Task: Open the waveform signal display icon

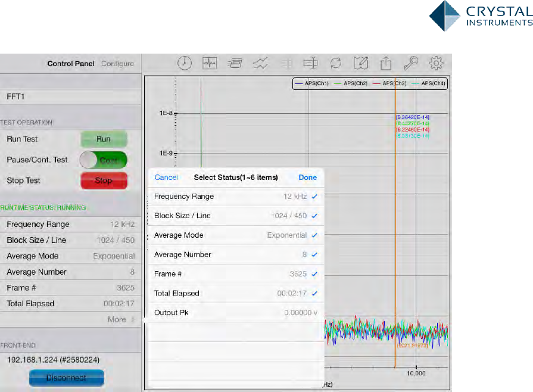Action: [210, 63]
